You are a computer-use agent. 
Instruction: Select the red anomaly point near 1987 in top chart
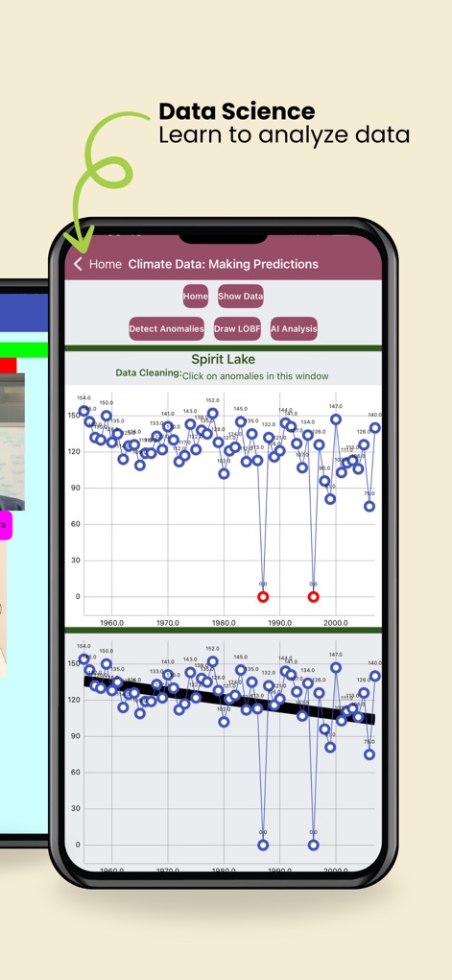tap(263, 597)
